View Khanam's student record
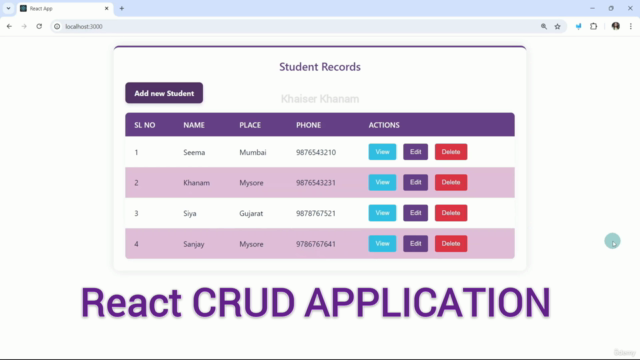640x360 pixels. pyautogui.click(x=382, y=182)
